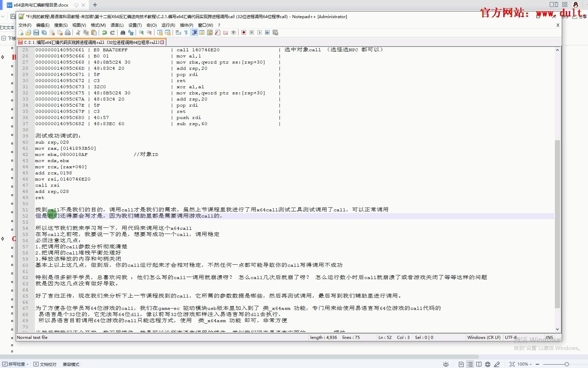Screen dimensions: 588x368
Task: Open Find dialog via the binoculars icon
Action: click(x=123, y=32)
